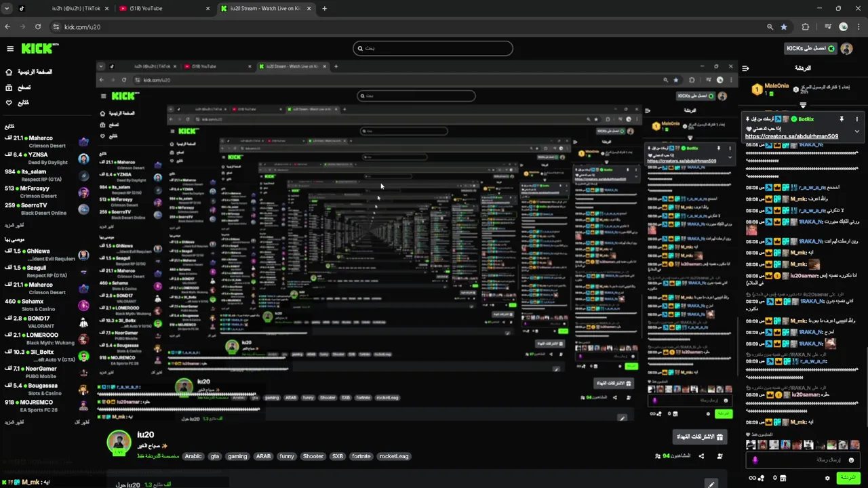Image resolution: width=868 pixels, height=488 pixels.
Task: Open its_salam channel in sidebar
Action: (x=45, y=176)
